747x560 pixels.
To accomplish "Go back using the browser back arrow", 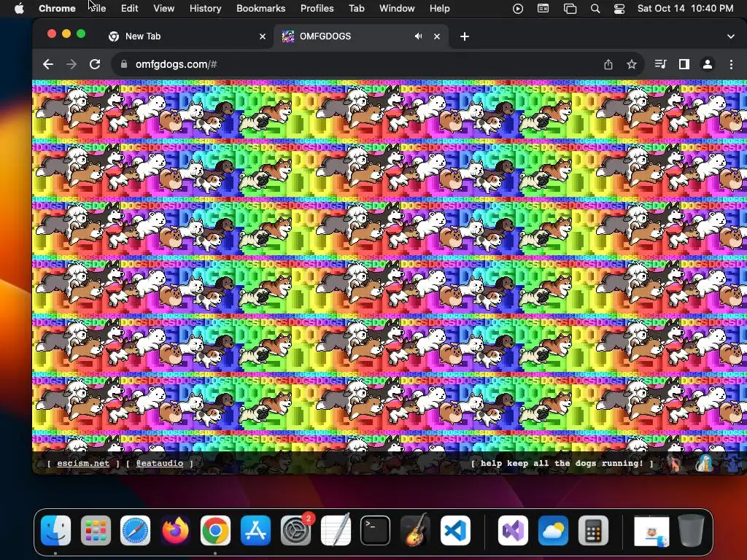I will pyautogui.click(x=47, y=64).
